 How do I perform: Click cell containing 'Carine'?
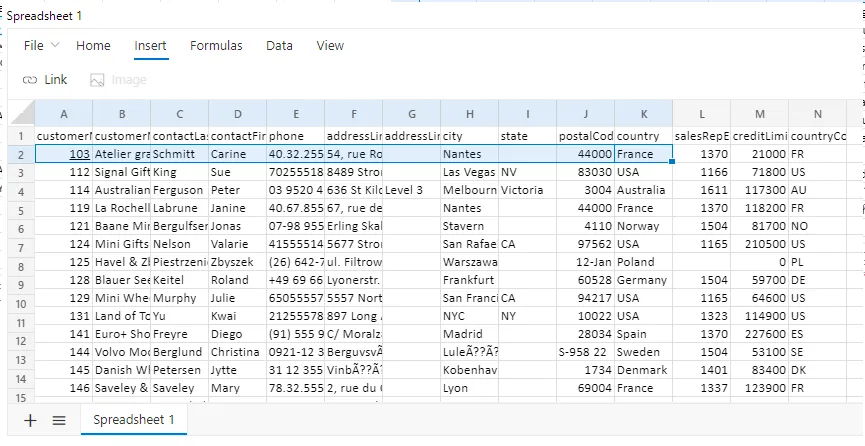click(238, 154)
